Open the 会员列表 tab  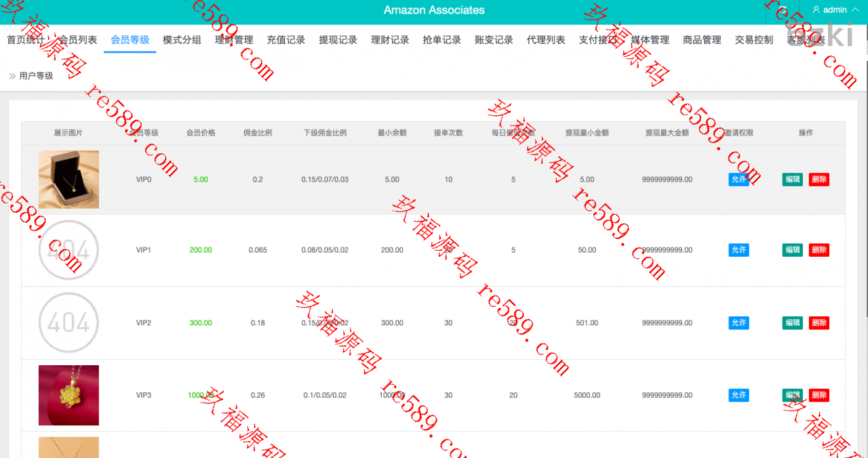point(77,40)
